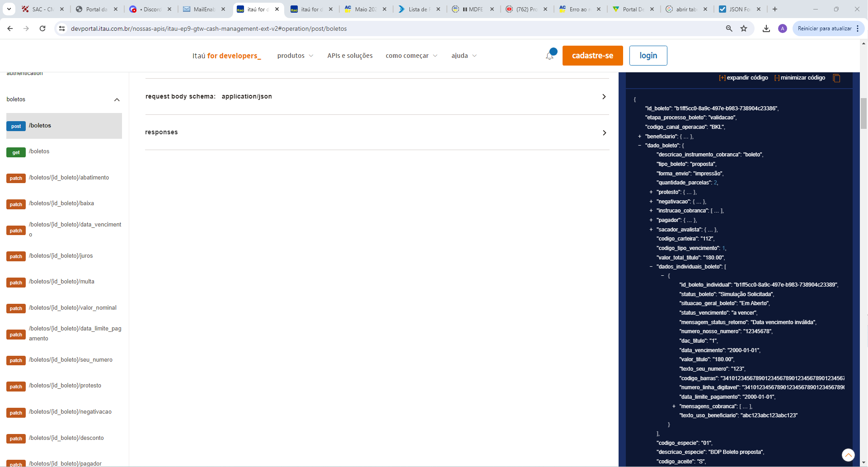This screenshot has width=868, height=467.
Task: Go back to the previous page
Action: pos(10,28)
